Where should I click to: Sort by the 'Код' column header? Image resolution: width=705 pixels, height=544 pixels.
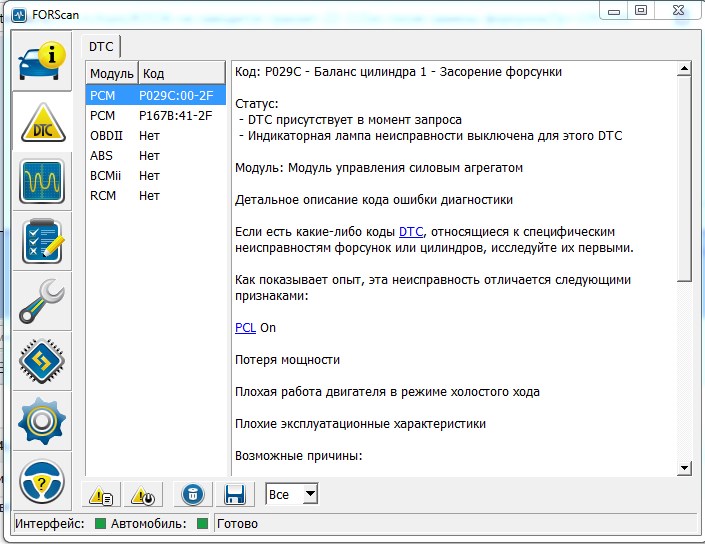pos(182,73)
